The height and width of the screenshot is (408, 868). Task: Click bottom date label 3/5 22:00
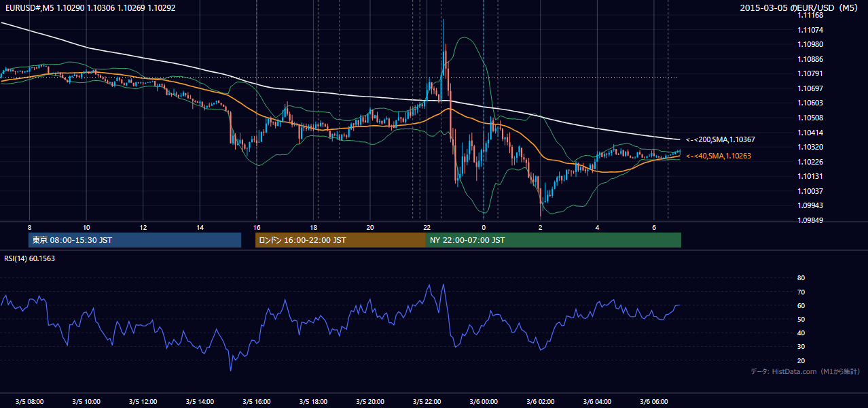point(427,402)
